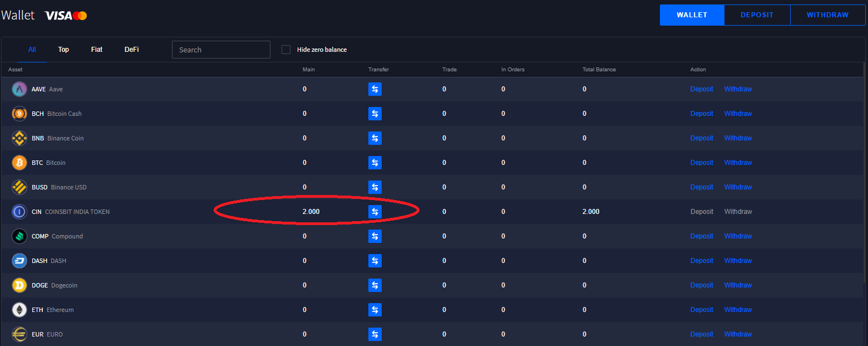Click the VISA Mastercard logo
Viewport: 868px width, 346px height.
tap(66, 16)
